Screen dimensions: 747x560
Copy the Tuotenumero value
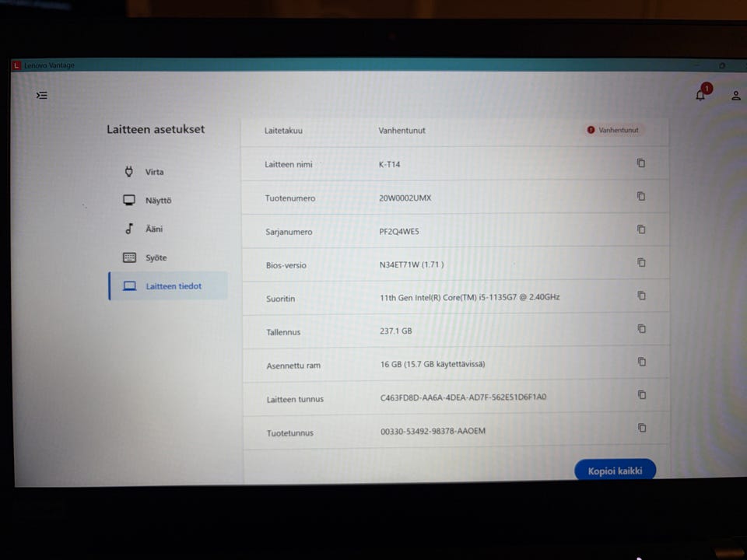[640, 196]
